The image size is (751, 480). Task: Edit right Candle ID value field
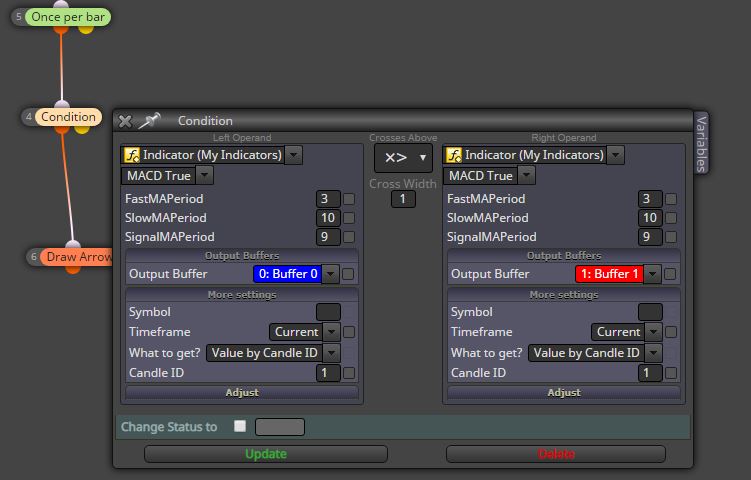click(650, 373)
